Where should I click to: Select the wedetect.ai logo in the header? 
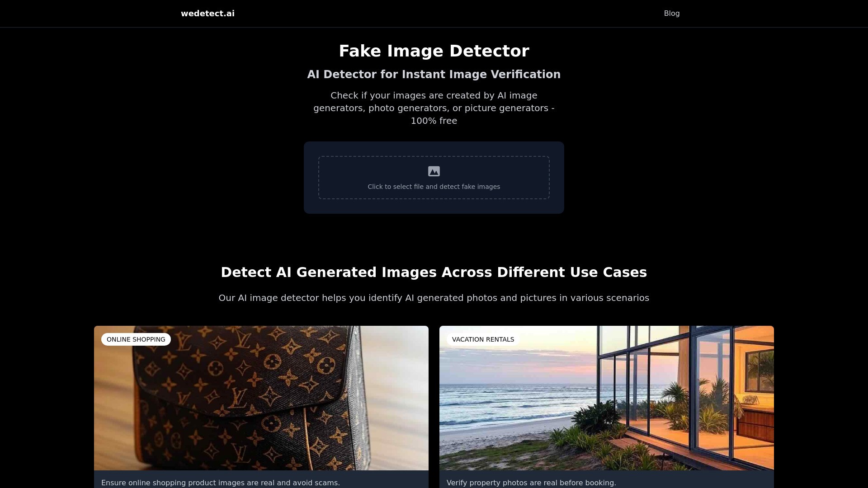[x=208, y=13]
